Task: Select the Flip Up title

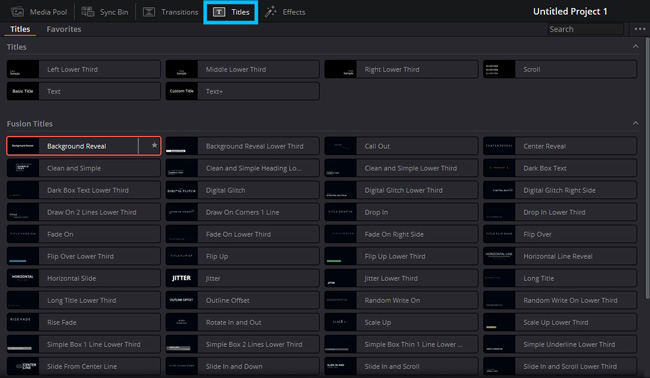Action: point(243,256)
